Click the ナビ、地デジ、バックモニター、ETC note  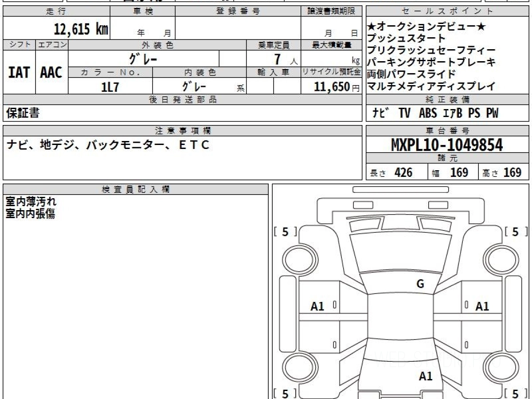pos(108,145)
